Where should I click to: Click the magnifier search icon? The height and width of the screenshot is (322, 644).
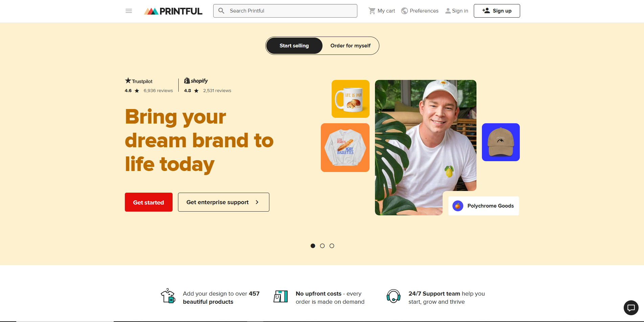coord(221,11)
